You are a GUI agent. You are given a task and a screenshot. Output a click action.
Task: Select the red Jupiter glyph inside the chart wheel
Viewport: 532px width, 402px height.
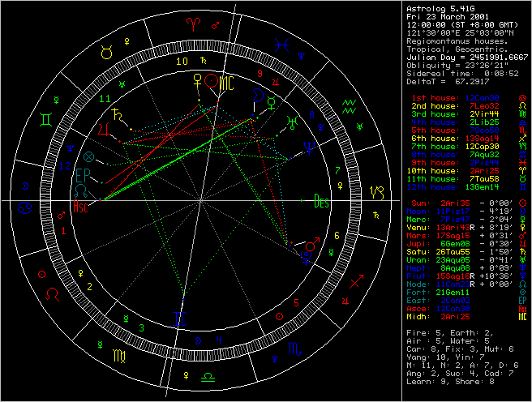[104, 127]
